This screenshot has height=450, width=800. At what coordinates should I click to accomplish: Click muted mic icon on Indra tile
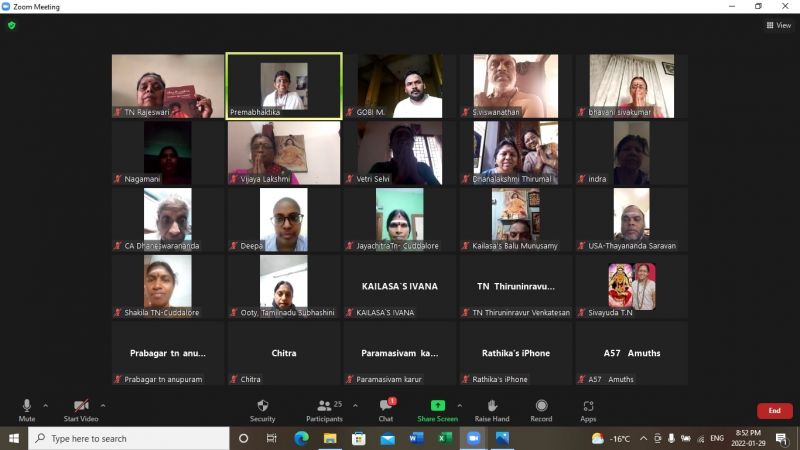(582, 179)
